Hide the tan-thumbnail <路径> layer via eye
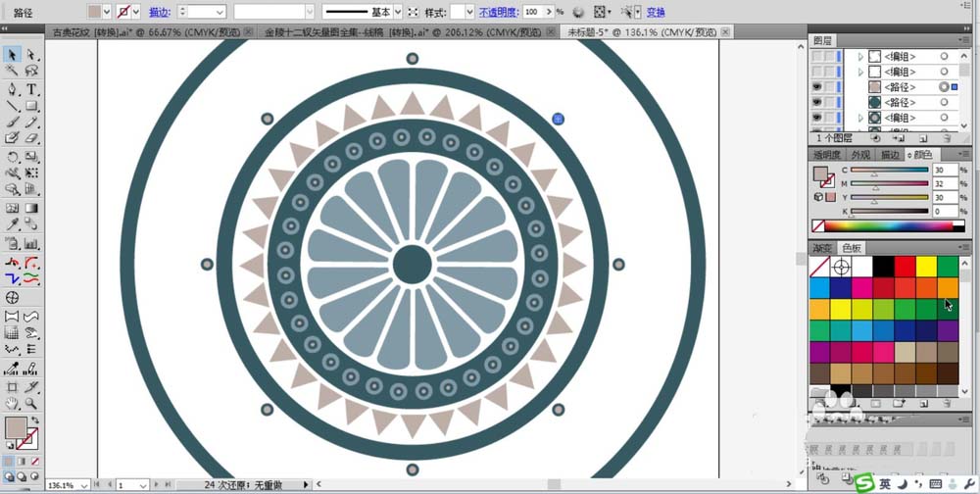 point(816,87)
